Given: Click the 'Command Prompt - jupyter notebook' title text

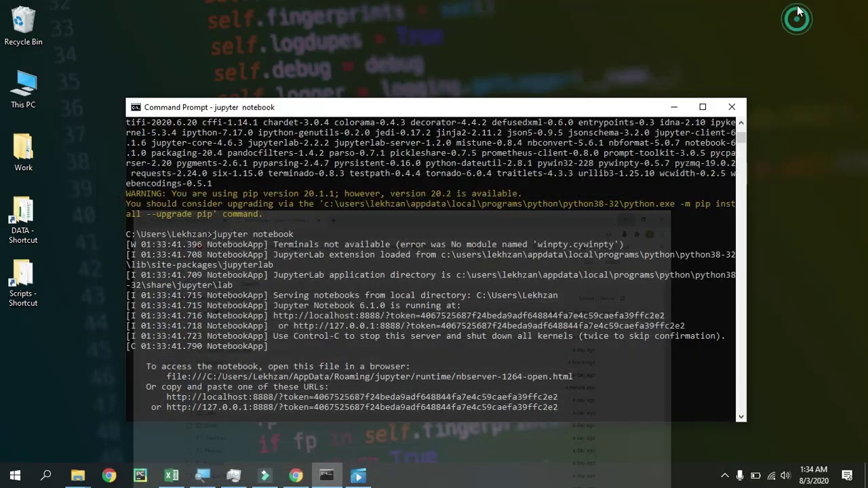Looking at the screenshot, I should coord(209,107).
